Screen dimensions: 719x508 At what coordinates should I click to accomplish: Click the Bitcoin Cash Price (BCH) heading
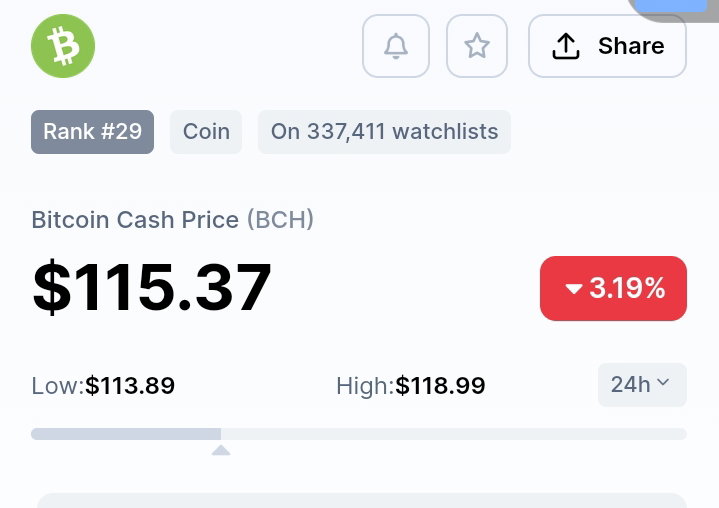(x=172, y=220)
